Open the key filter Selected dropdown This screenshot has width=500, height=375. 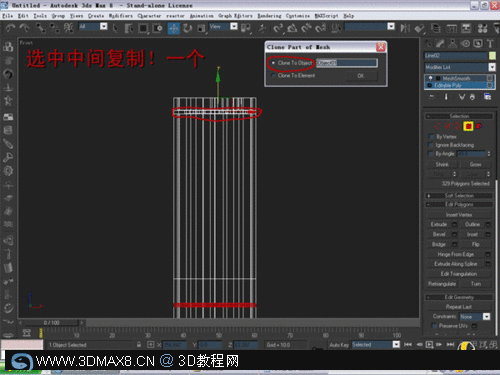pos(396,344)
